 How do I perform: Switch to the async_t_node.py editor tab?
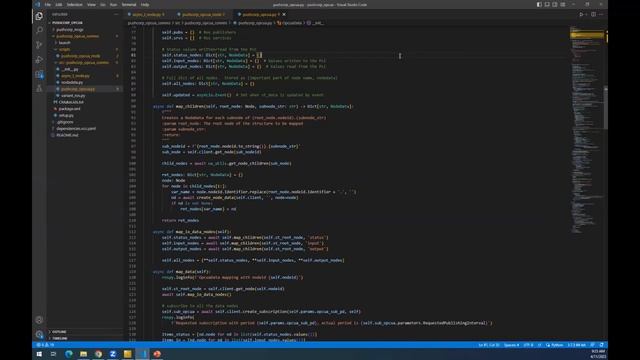[148, 14]
